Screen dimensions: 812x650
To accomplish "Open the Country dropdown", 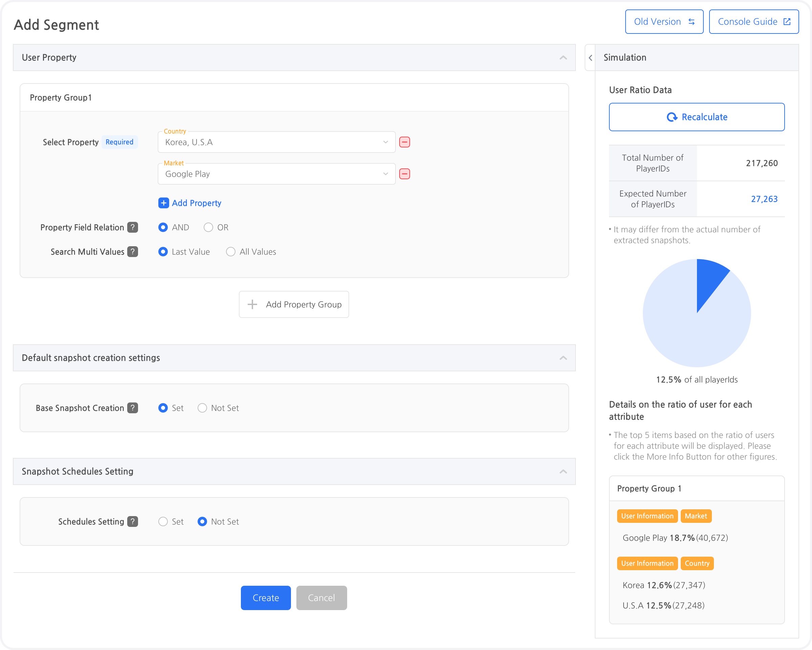I will pyautogui.click(x=276, y=142).
